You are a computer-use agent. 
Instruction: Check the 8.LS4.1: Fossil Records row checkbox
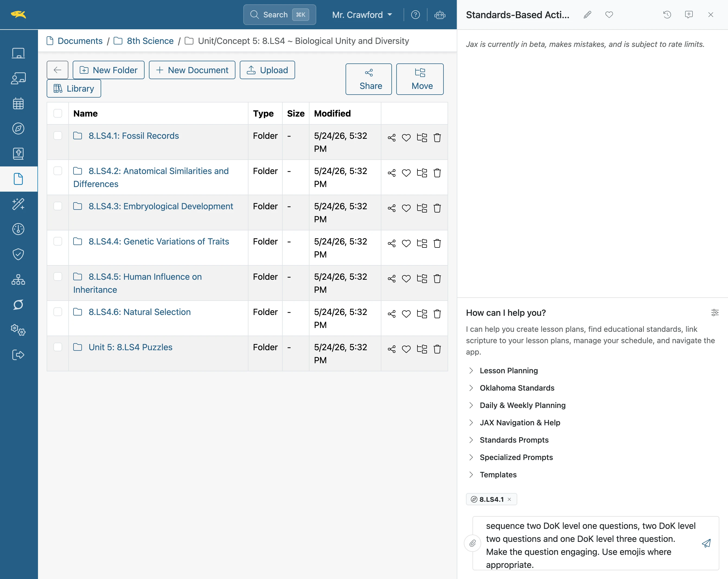coord(58,136)
